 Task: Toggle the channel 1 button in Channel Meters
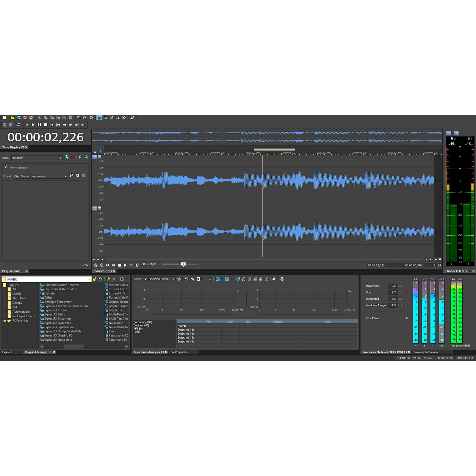click(x=449, y=133)
